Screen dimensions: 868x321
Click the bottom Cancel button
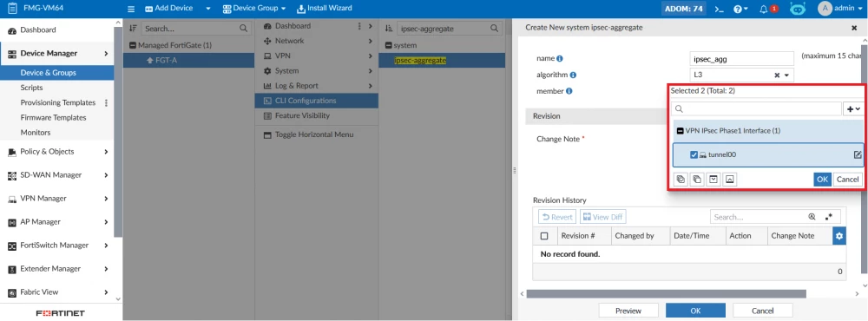[x=762, y=311]
